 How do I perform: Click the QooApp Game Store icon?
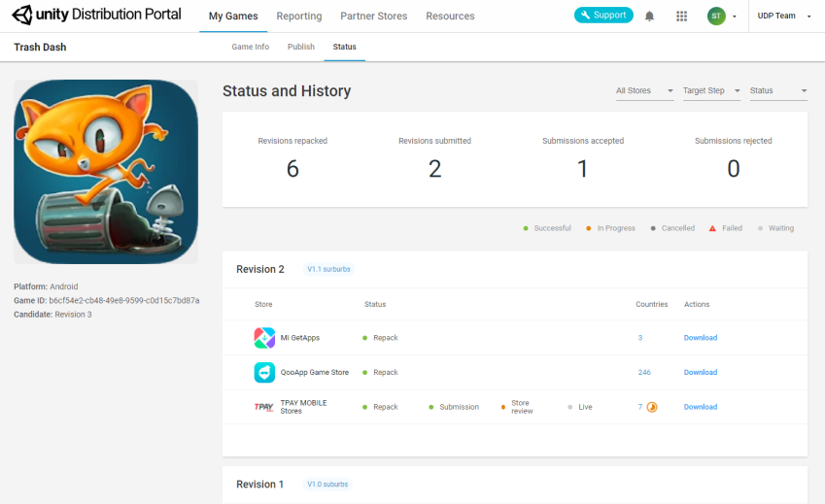pos(264,373)
